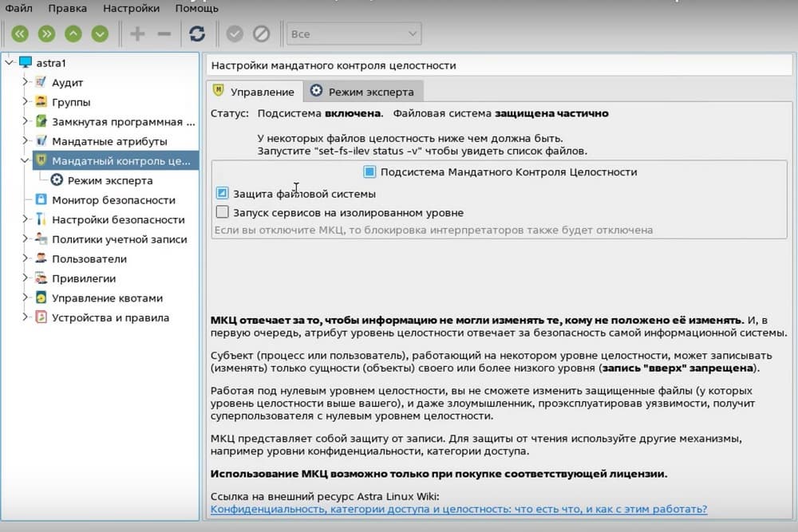Click the green up arrow toolbar icon
798x532 pixels.
pyautogui.click(x=73, y=34)
